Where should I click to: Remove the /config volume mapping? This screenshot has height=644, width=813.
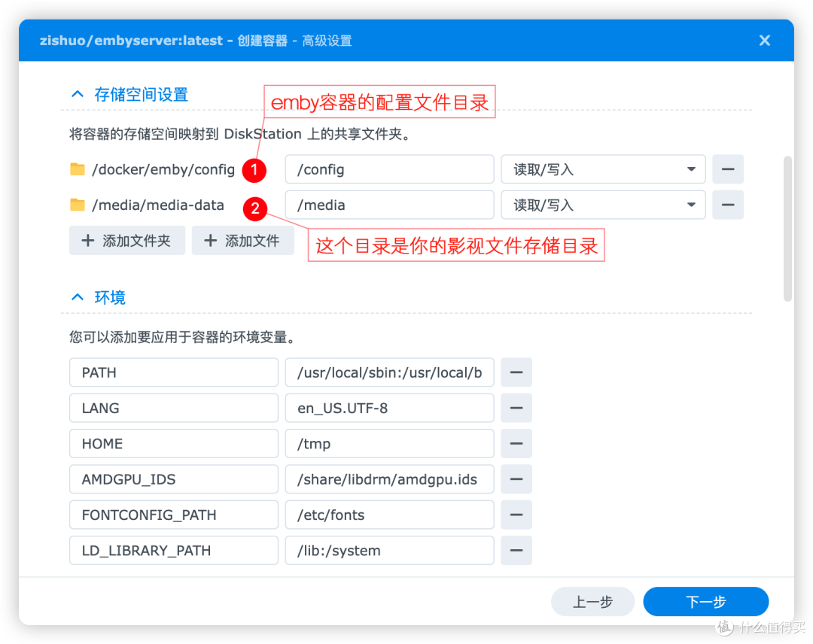click(727, 169)
